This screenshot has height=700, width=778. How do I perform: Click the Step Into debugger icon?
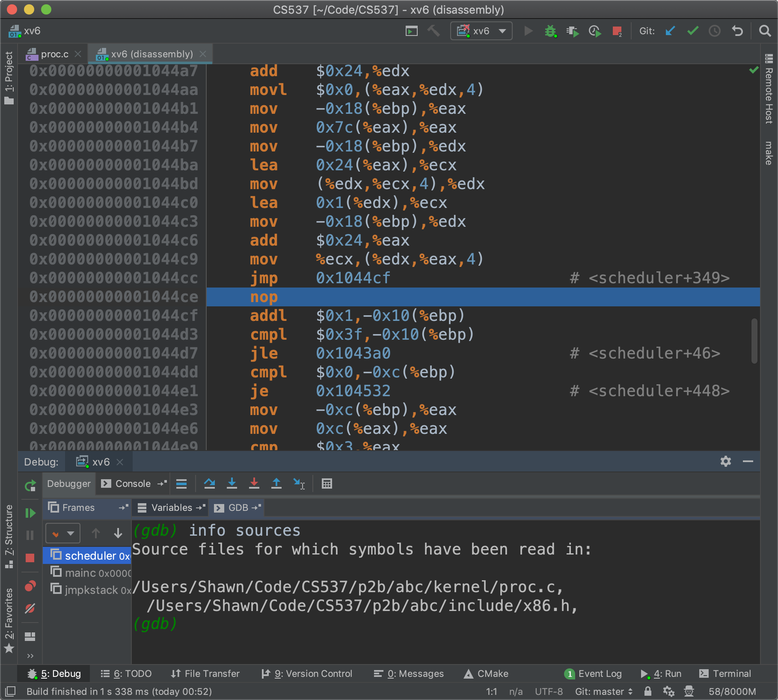pos(232,483)
